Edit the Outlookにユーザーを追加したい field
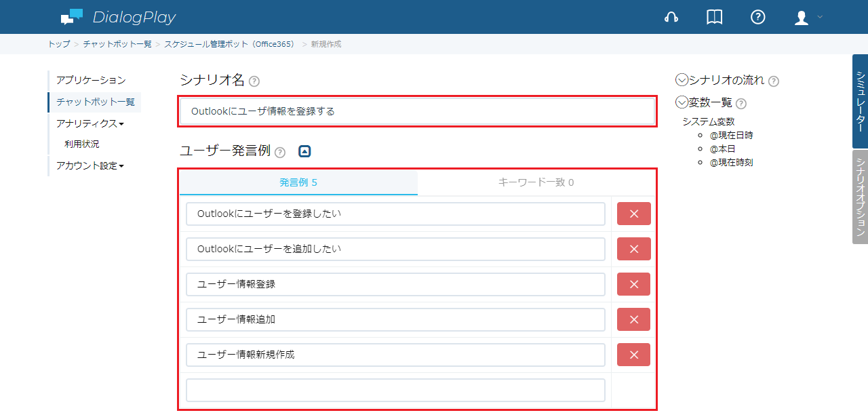868x417 pixels. (395, 249)
